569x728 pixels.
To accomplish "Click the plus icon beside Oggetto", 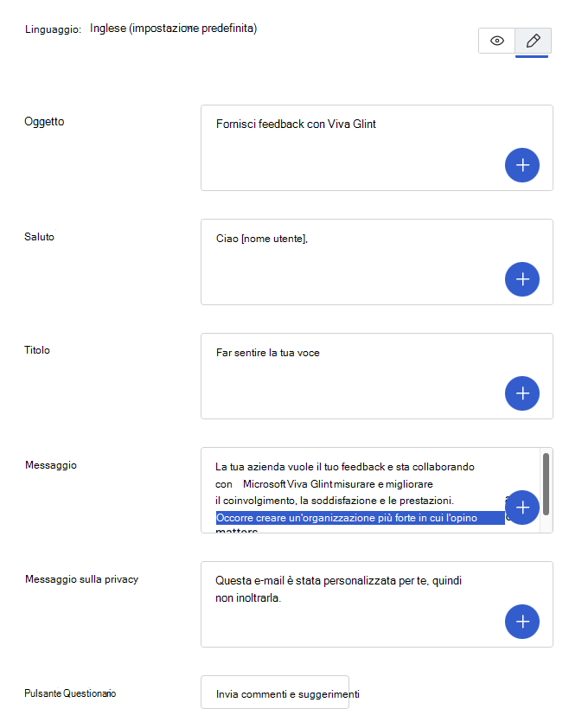I will point(522,164).
